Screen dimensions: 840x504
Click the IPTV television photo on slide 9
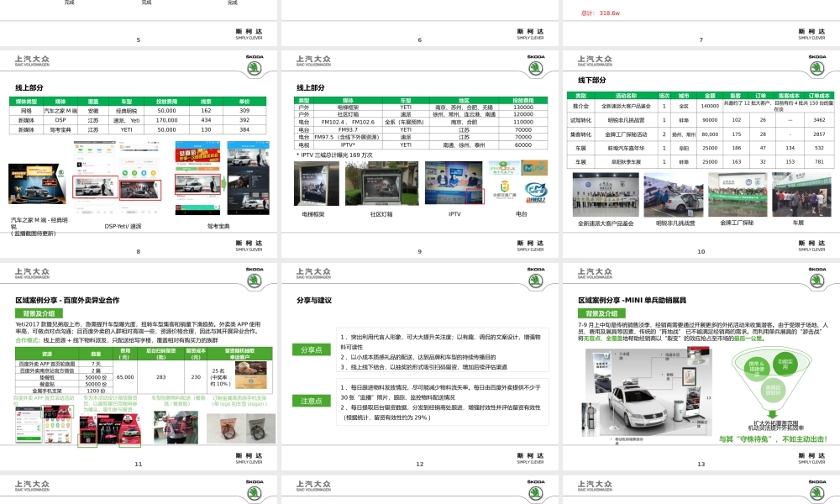454,184
